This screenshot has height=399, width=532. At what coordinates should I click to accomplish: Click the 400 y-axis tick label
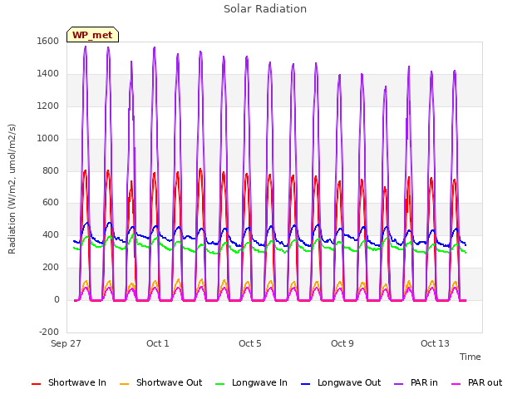(x=51, y=234)
